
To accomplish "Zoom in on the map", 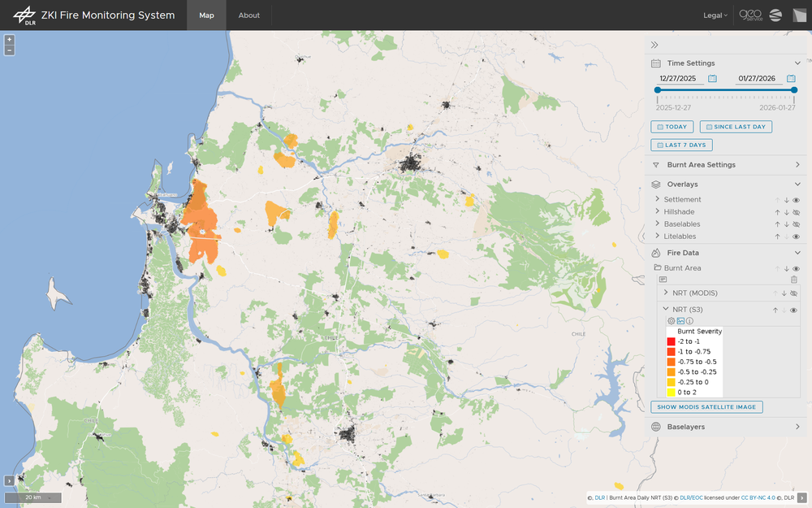I will pyautogui.click(x=9, y=39).
